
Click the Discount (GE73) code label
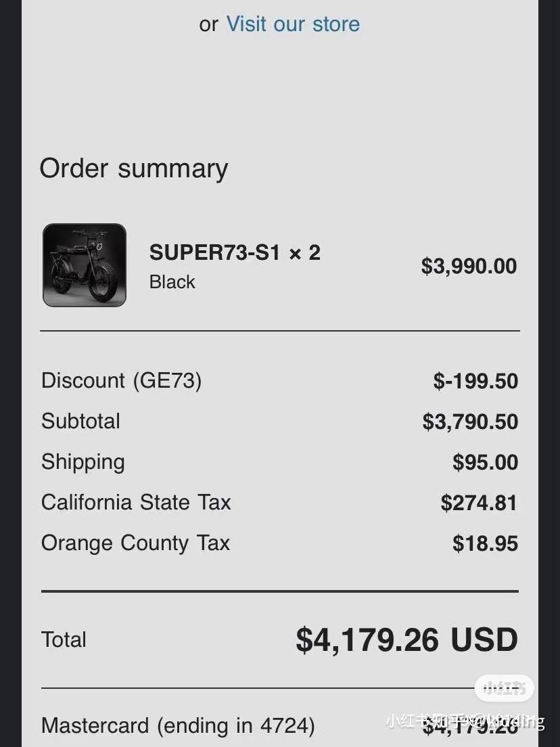(x=122, y=380)
